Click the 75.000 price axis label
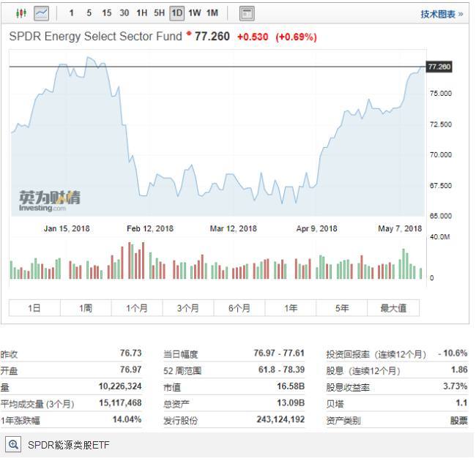Image resolution: width=476 pixels, height=461 pixels. 440,94
